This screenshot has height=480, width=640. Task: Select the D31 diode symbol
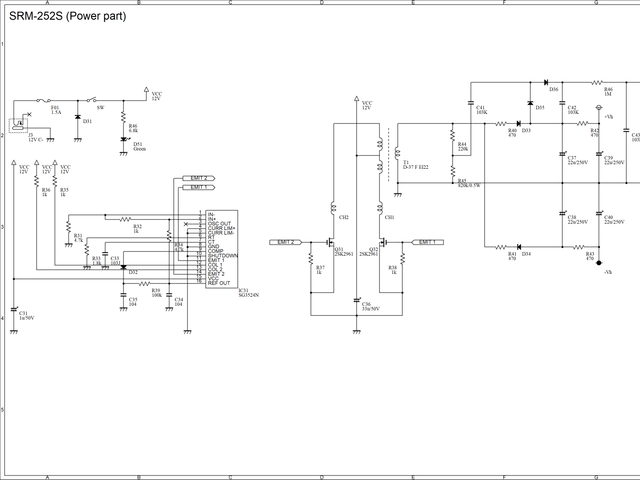(78, 117)
